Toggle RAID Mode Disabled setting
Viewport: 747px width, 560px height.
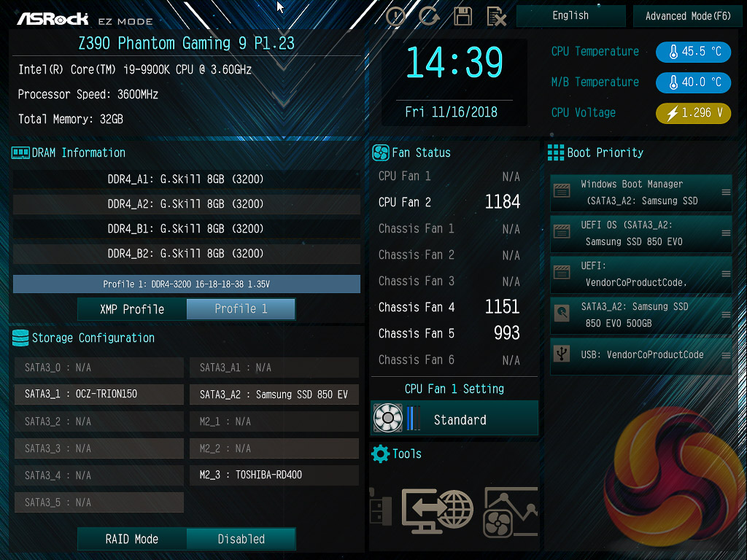pos(241,539)
